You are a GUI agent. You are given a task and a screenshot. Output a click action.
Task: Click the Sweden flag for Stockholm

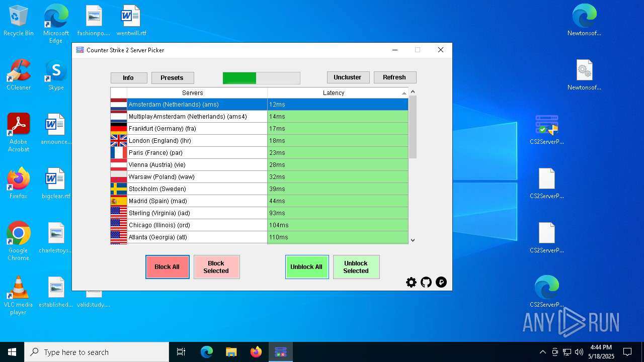pyautogui.click(x=119, y=189)
